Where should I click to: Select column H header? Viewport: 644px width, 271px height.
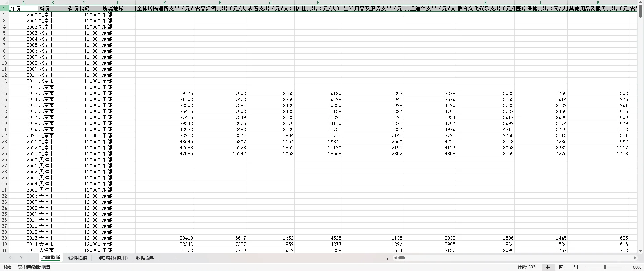coord(318,3)
